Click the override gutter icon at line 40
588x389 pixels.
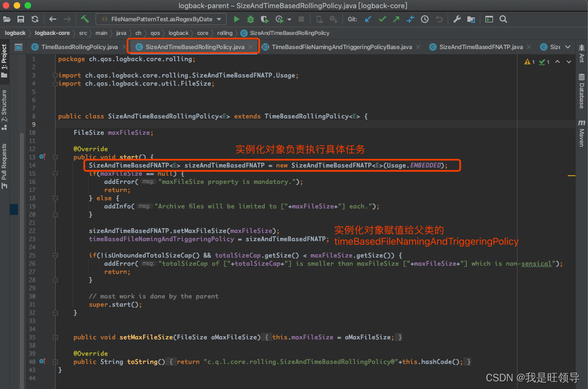tap(43, 361)
